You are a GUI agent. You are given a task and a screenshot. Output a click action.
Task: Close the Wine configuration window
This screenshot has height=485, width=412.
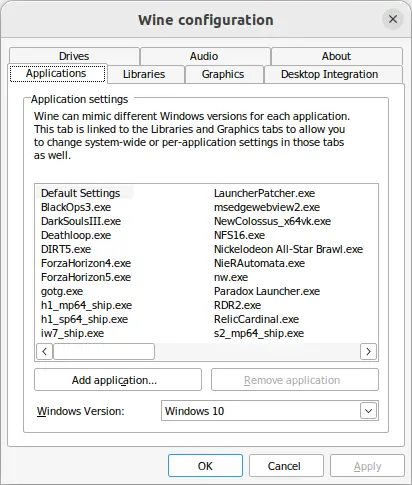[393, 19]
